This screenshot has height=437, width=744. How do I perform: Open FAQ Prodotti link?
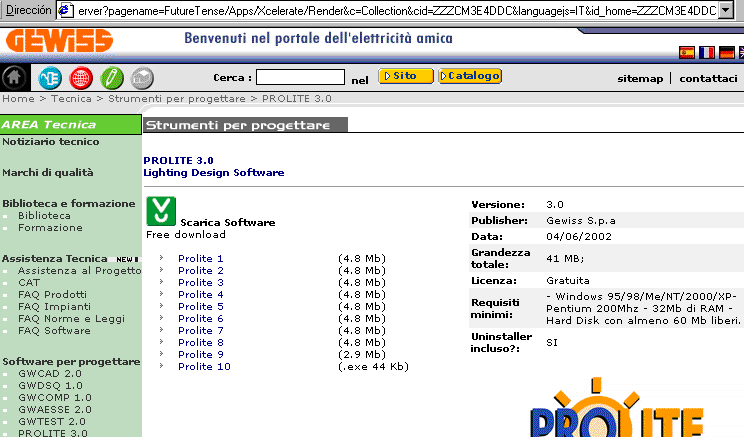pos(52,295)
